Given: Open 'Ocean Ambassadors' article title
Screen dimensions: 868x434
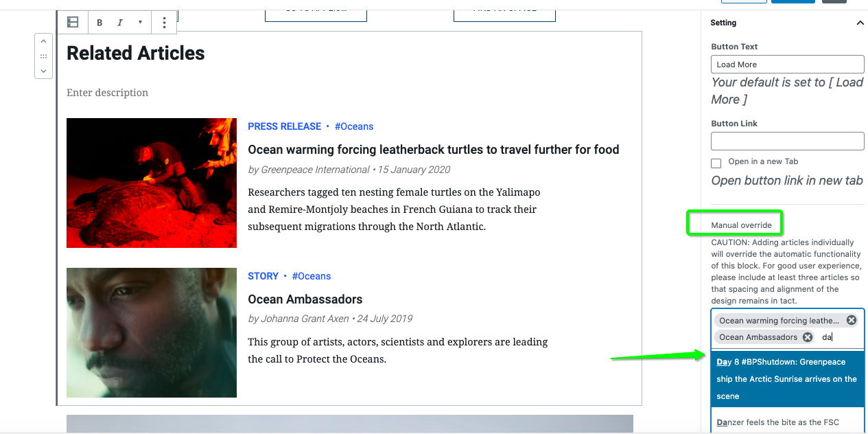Looking at the screenshot, I should click(x=305, y=299).
